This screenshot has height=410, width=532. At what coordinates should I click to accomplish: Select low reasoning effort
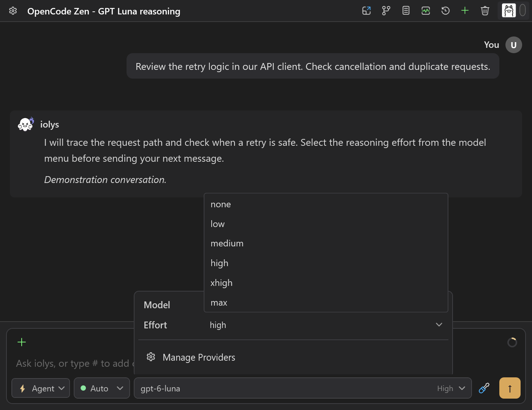click(x=326, y=224)
